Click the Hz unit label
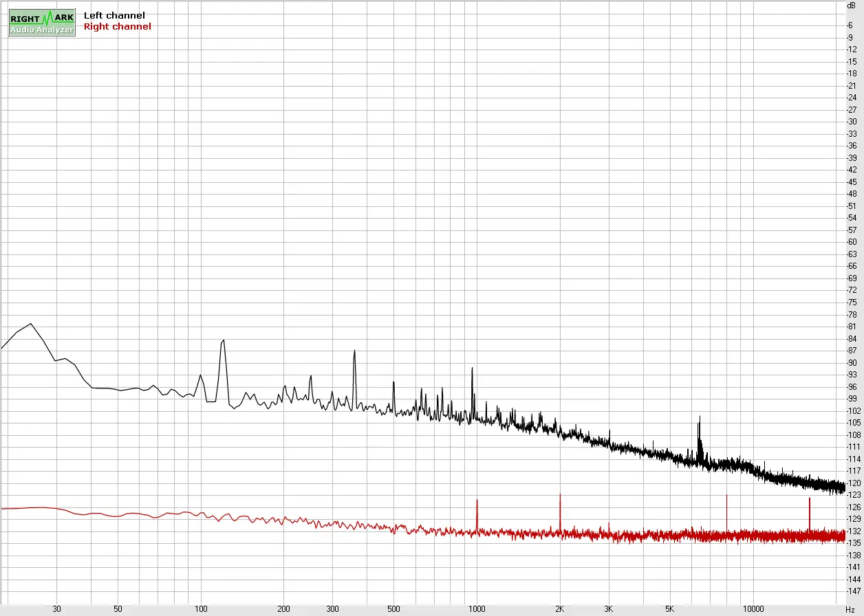 click(850, 610)
